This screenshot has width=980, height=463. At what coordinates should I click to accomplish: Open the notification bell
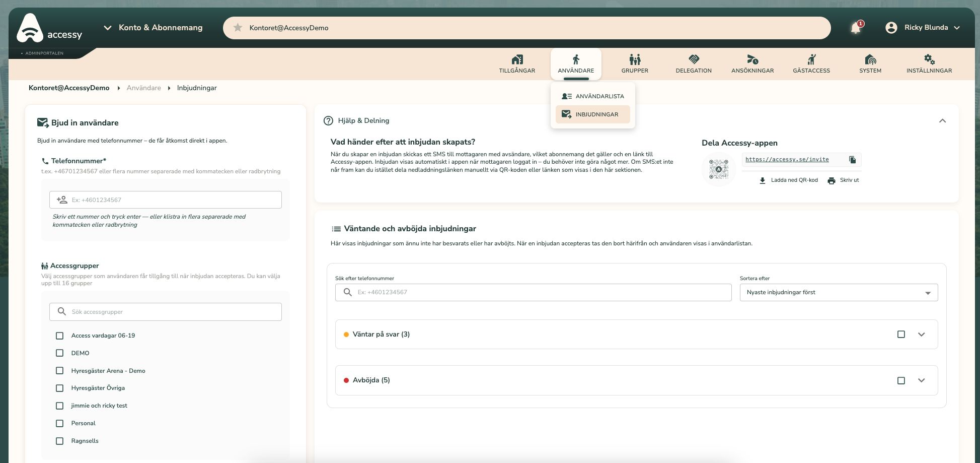click(x=856, y=28)
